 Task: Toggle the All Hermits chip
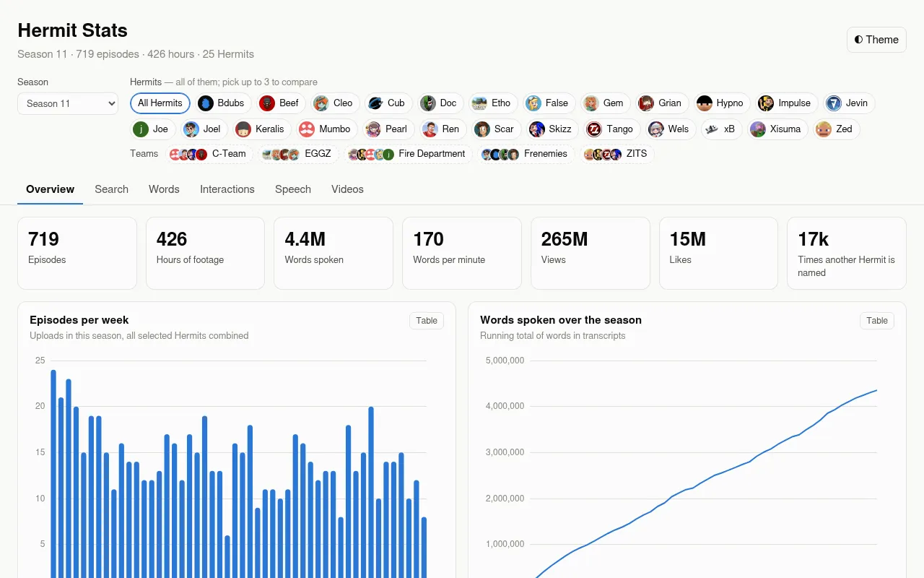click(x=160, y=103)
